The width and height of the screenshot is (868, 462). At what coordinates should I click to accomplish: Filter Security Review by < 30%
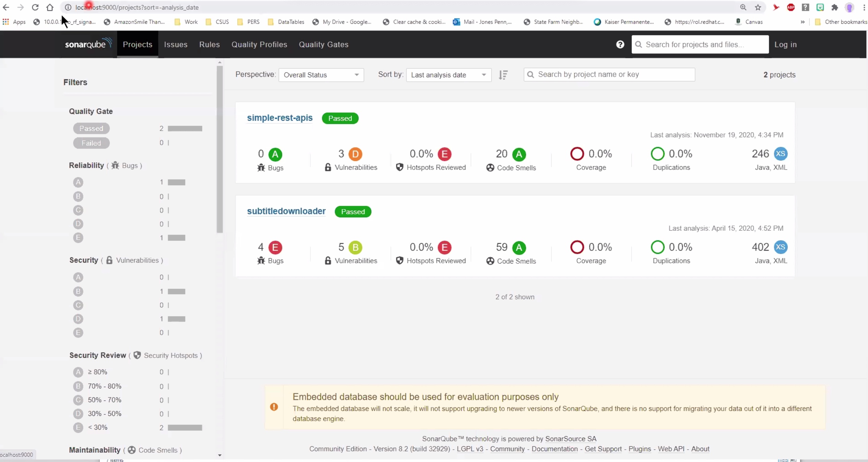[90, 427]
